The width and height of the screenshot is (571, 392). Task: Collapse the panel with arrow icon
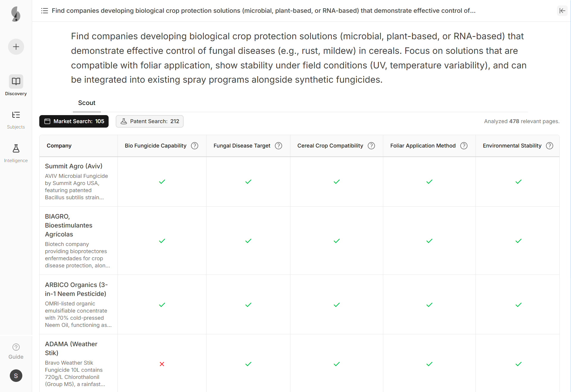562,11
